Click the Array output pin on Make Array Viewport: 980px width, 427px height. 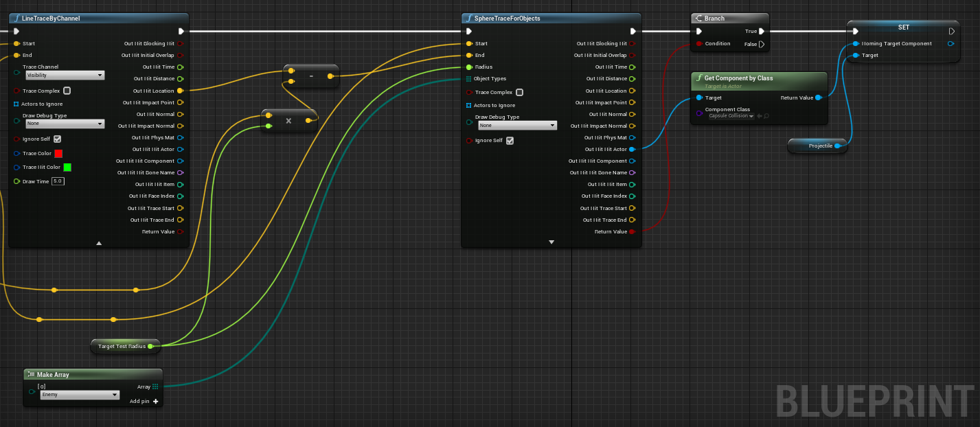tap(156, 386)
